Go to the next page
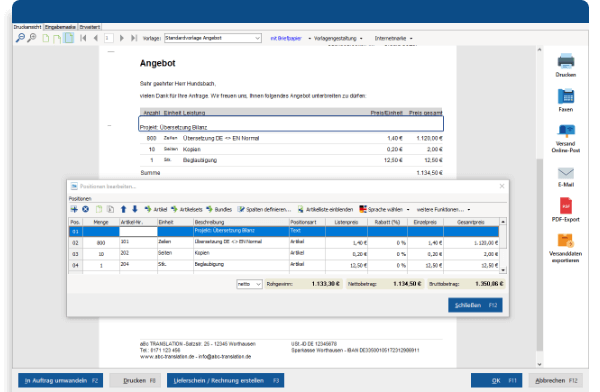 tap(122, 38)
